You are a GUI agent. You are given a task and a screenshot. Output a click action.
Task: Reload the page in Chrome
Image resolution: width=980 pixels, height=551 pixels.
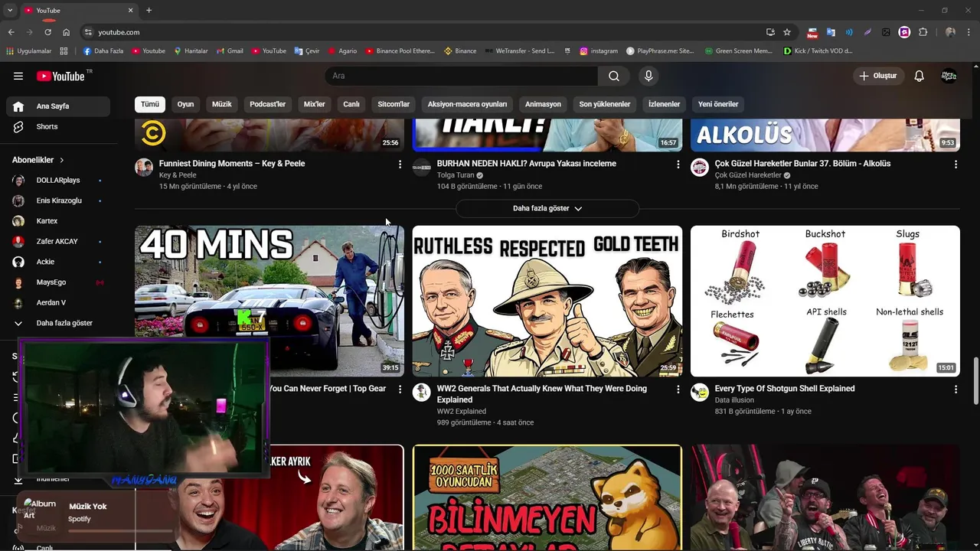47,32
